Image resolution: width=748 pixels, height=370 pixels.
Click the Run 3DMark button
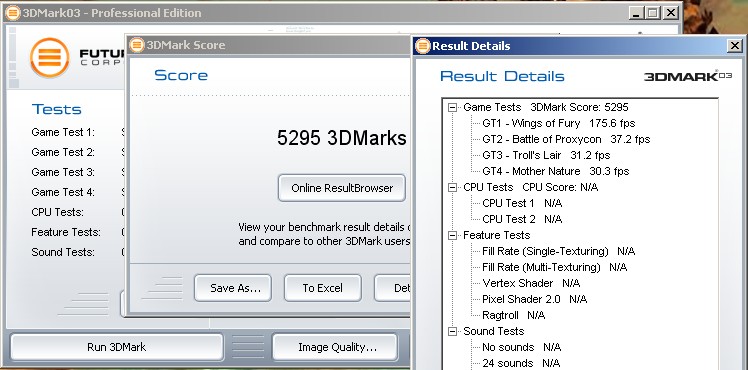click(x=117, y=347)
